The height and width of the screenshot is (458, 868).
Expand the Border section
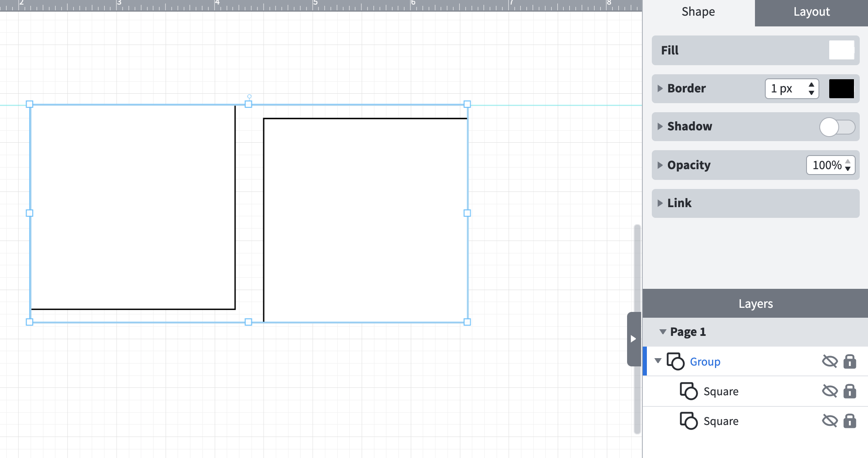[x=660, y=88]
